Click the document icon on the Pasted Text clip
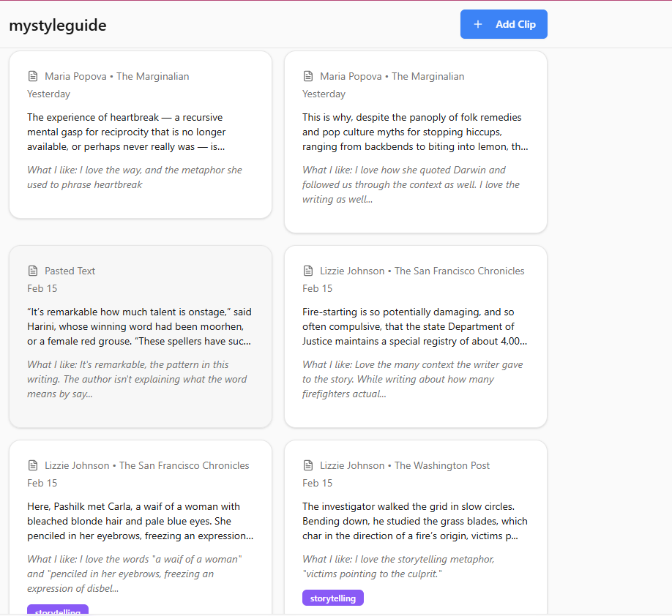 (33, 270)
